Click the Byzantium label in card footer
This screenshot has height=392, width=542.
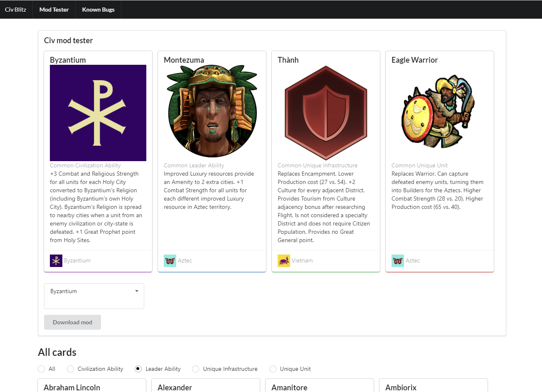(x=77, y=261)
